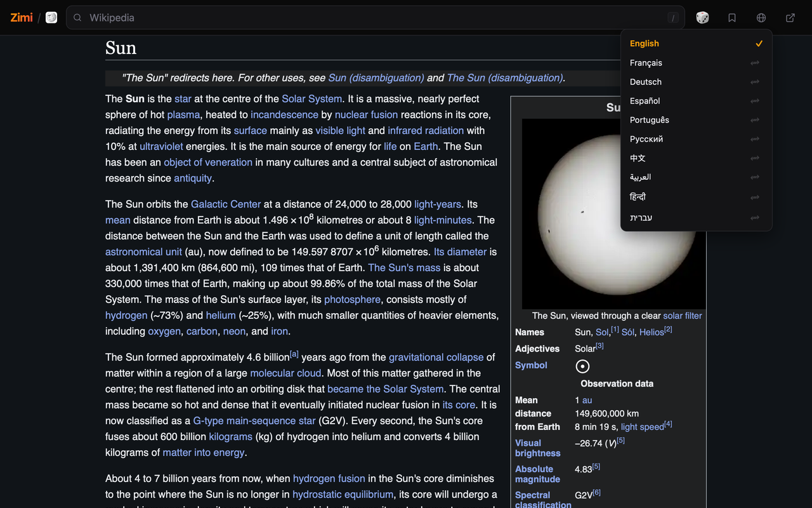The width and height of the screenshot is (812, 508).
Task: Open article in external window icon
Action: pyautogui.click(x=790, y=18)
